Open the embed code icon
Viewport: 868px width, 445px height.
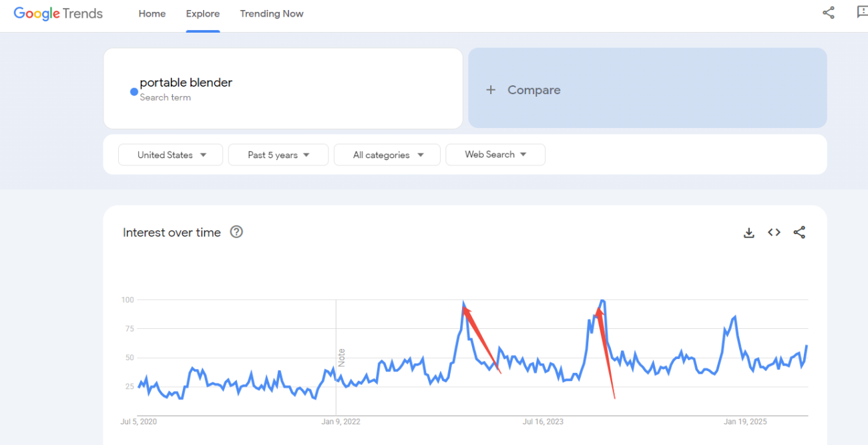[x=774, y=232]
